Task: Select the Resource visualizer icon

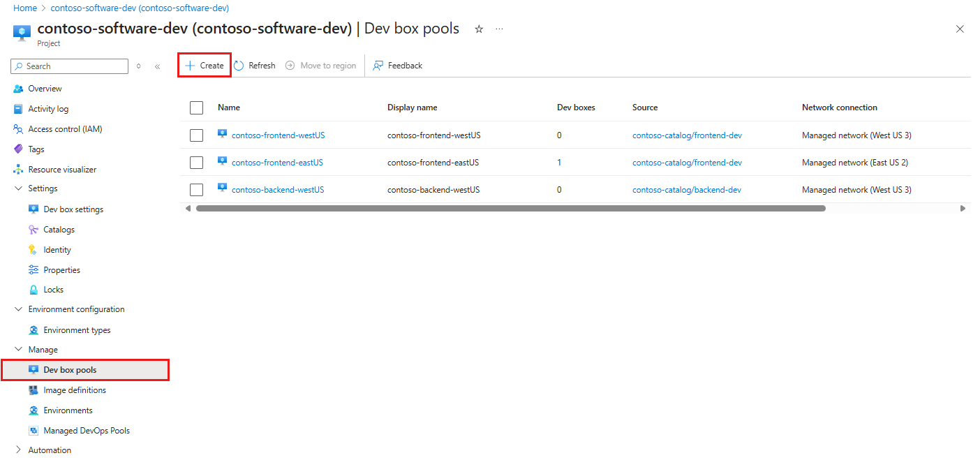Action: [17, 169]
